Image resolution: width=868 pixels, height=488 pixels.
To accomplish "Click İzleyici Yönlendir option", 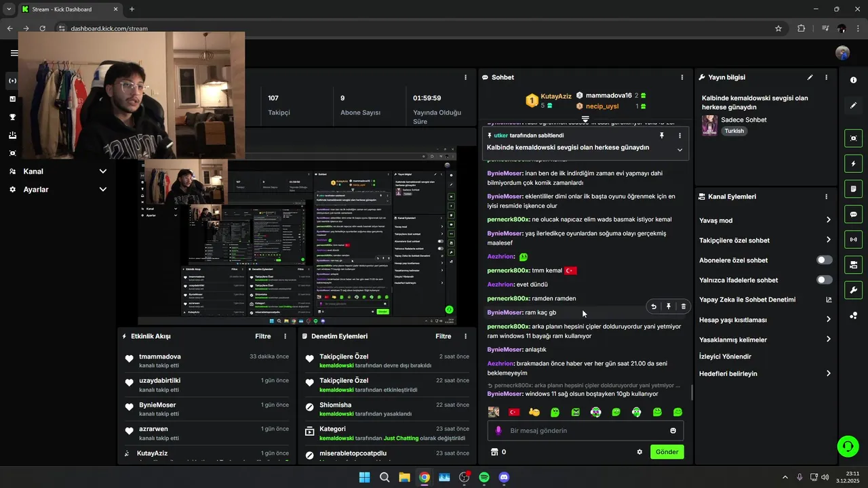I will (725, 357).
